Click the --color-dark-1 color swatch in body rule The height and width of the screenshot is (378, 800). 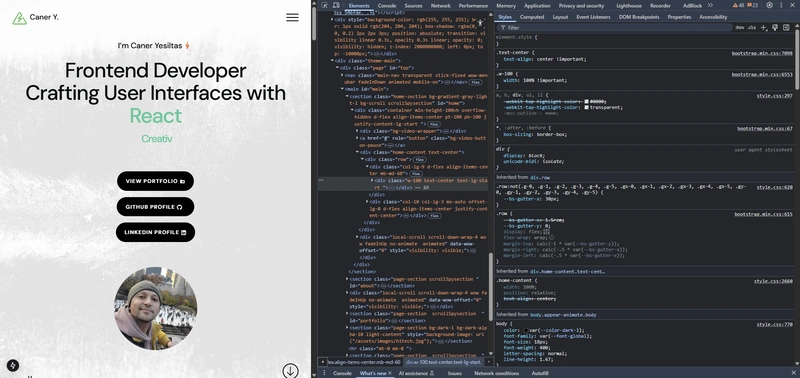[526, 331]
